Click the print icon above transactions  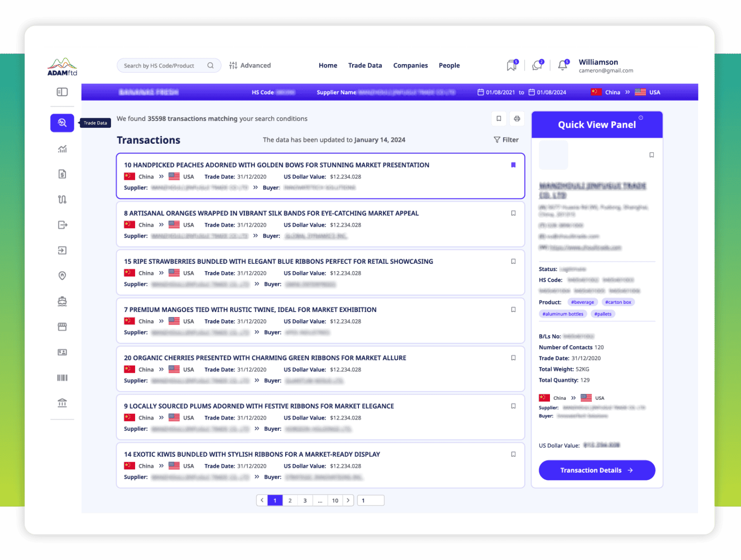[517, 119]
